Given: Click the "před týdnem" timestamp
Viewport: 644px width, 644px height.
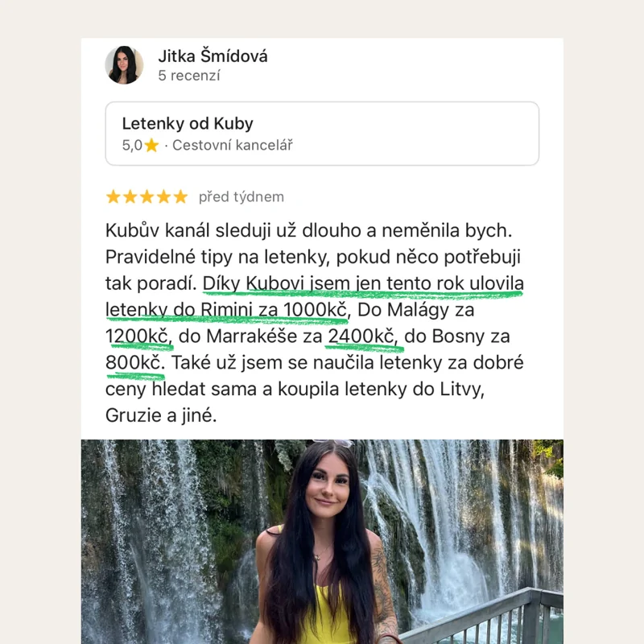Looking at the screenshot, I should click(242, 197).
